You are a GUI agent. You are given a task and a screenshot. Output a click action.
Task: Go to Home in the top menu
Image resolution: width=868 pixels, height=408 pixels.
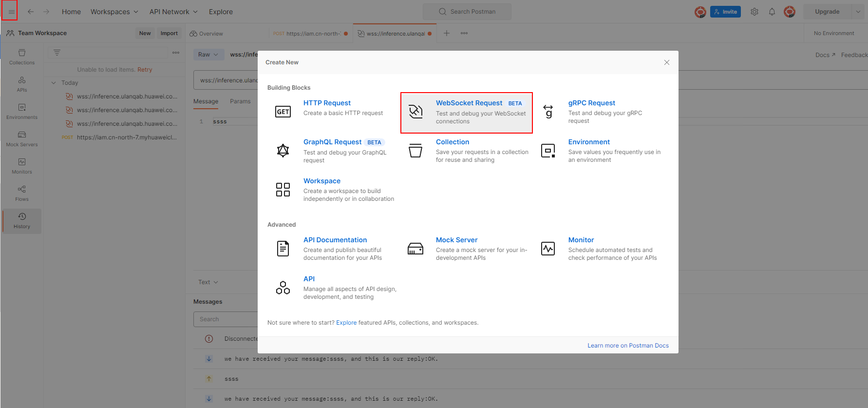(x=71, y=12)
